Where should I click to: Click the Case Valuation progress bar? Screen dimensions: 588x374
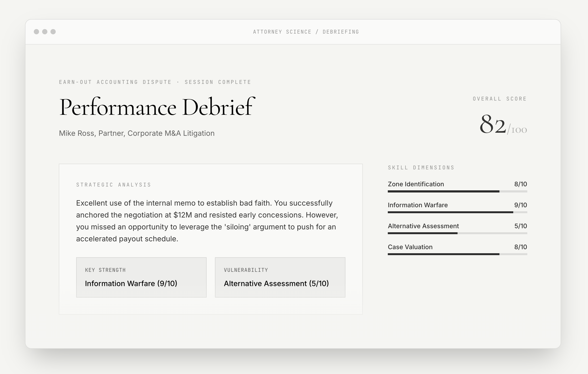(x=457, y=254)
